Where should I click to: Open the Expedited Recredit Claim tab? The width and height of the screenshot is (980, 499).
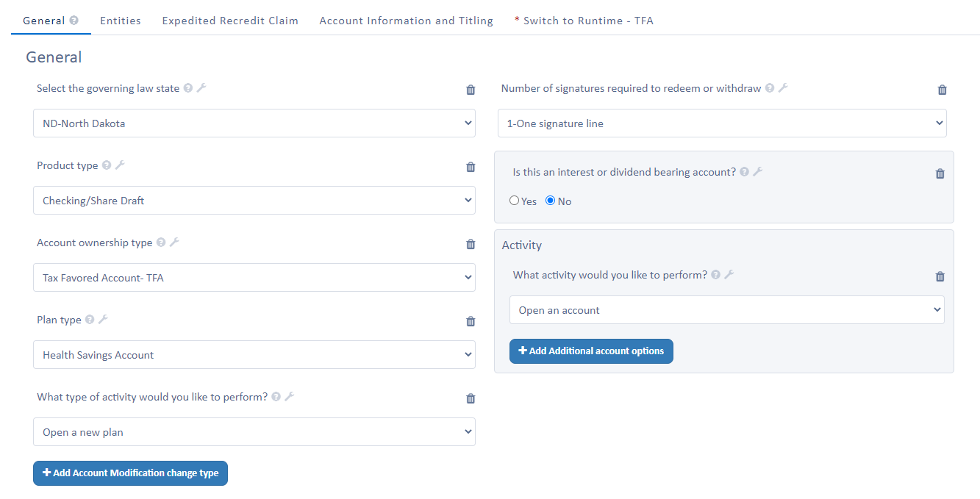click(230, 21)
